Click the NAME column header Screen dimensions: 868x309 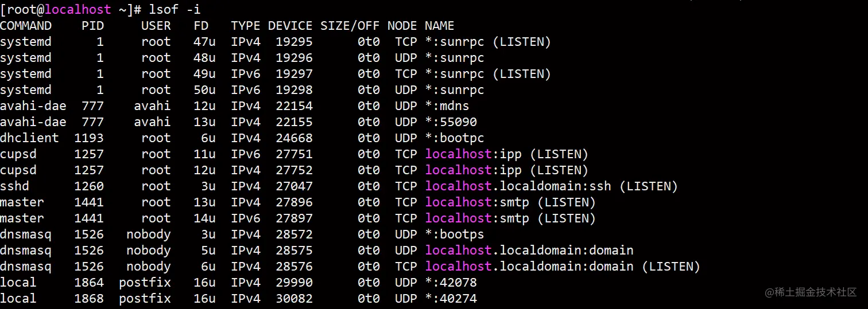click(440, 26)
